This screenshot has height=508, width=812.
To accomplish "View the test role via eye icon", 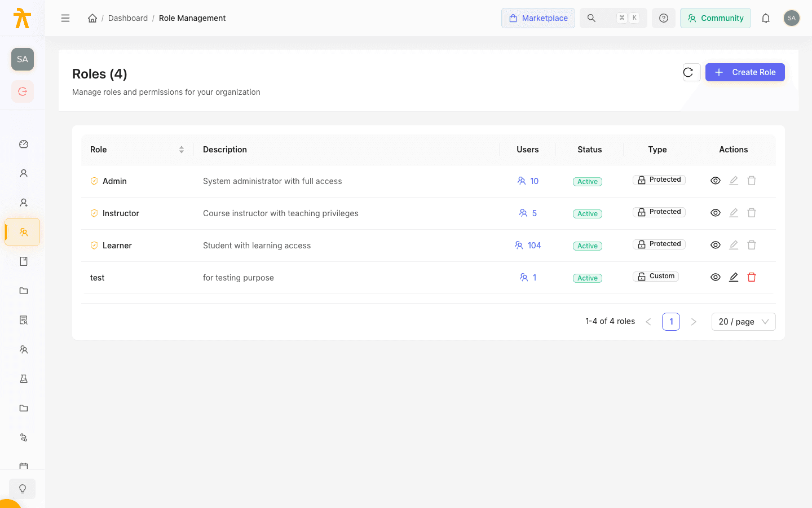I will (716, 277).
